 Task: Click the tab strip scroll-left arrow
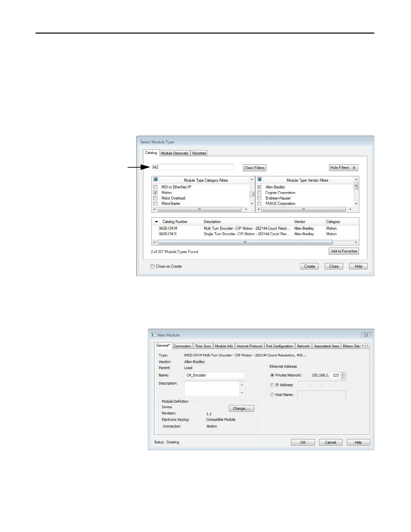click(x=363, y=346)
